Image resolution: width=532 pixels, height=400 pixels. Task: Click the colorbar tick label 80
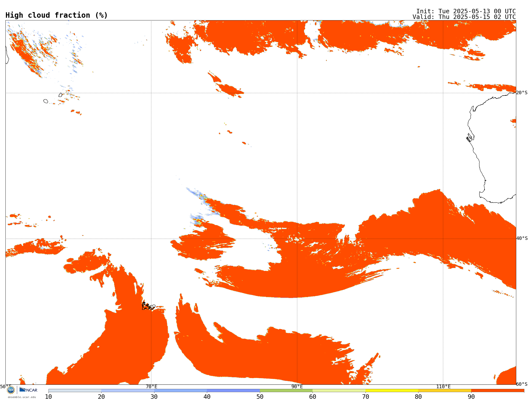[418, 397]
